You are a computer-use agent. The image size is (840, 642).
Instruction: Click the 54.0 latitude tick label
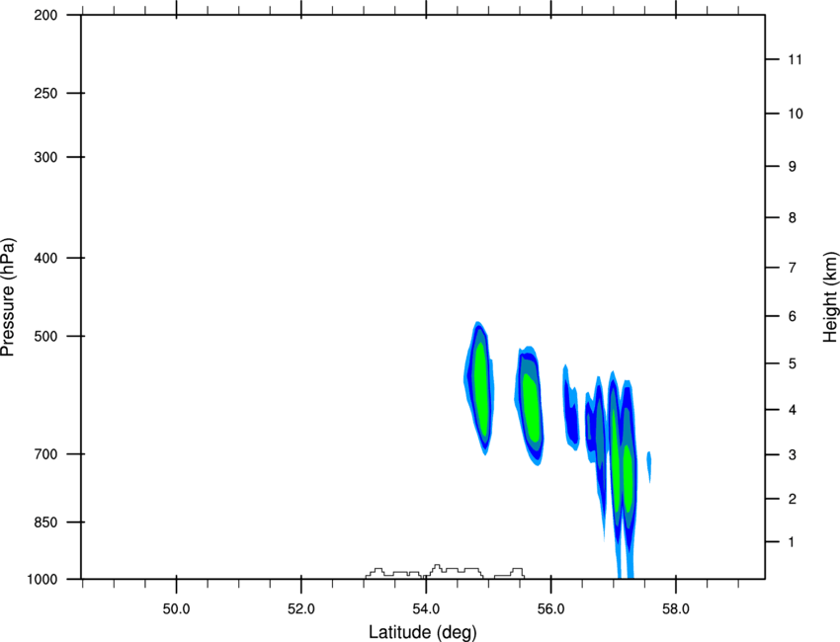click(427, 609)
